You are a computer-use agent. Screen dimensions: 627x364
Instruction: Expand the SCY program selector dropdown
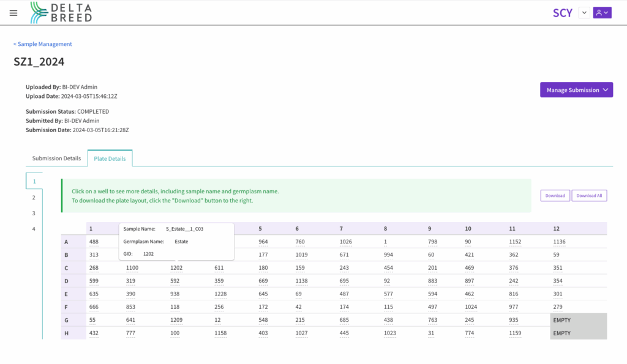pyautogui.click(x=584, y=13)
